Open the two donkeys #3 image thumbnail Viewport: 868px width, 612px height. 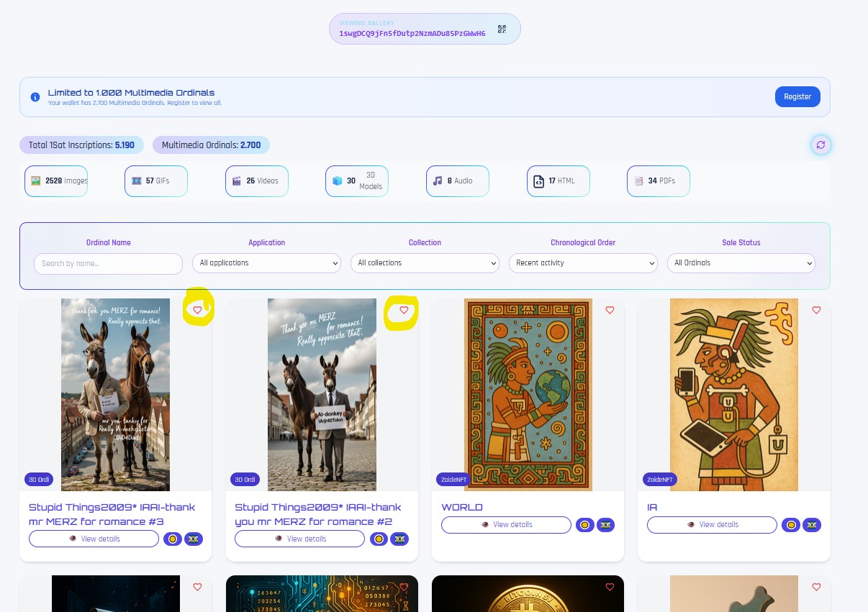click(115, 395)
